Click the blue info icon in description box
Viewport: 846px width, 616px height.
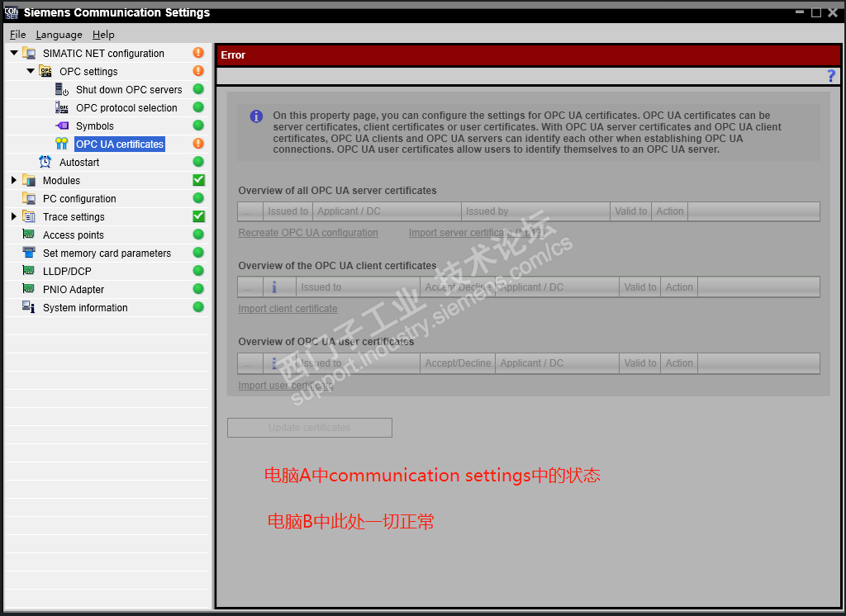click(x=256, y=116)
